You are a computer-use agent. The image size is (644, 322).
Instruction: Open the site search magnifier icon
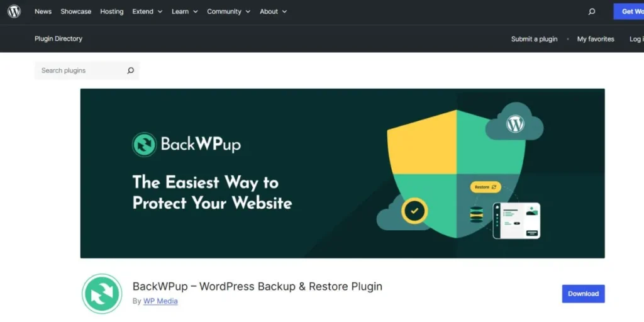[591, 11]
